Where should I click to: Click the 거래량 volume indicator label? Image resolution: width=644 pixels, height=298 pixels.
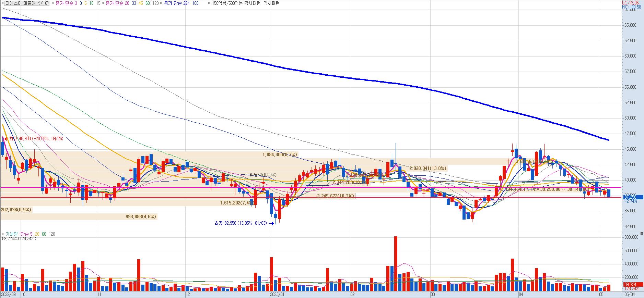pyautogui.click(x=11, y=234)
